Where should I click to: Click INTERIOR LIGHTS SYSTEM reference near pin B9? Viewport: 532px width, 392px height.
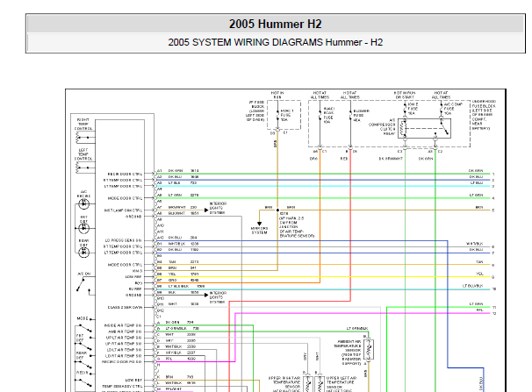(217, 297)
